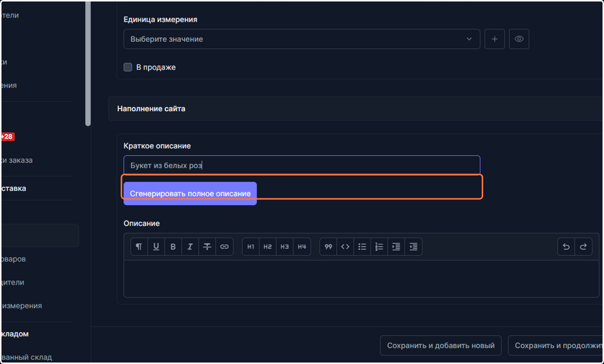Click the sidebar vertical scrollbar
This screenshot has width=604, height=364.
(88, 63)
